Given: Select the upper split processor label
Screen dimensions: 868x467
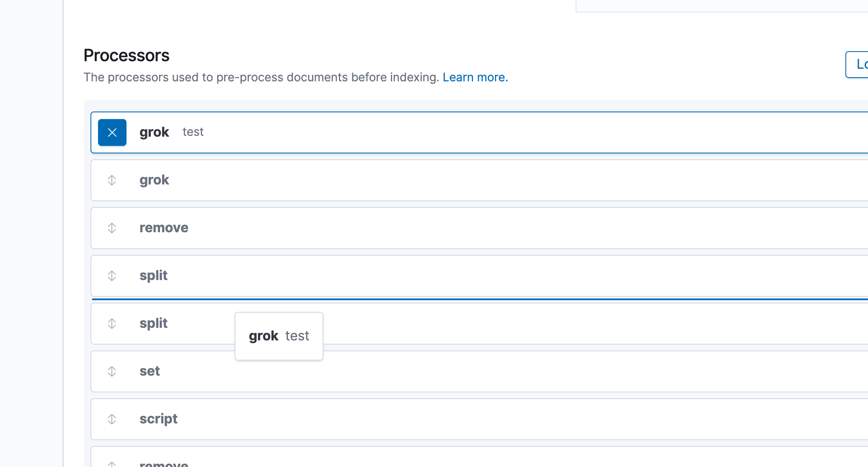Looking at the screenshot, I should (x=153, y=276).
